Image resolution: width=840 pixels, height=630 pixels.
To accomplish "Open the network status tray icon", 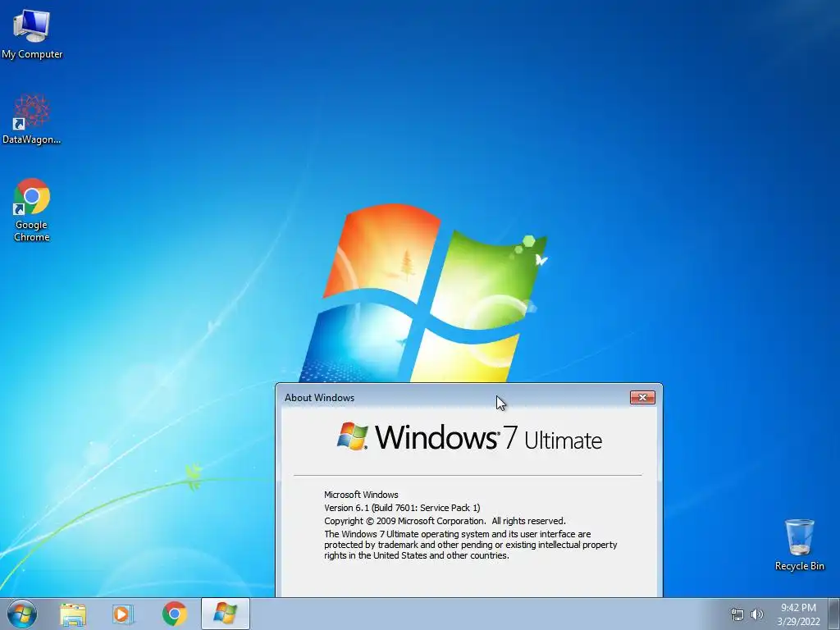I will 737,614.
